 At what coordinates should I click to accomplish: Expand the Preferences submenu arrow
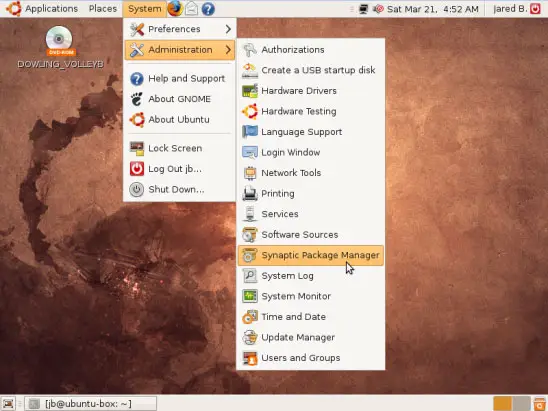pyautogui.click(x=228, y=29)
